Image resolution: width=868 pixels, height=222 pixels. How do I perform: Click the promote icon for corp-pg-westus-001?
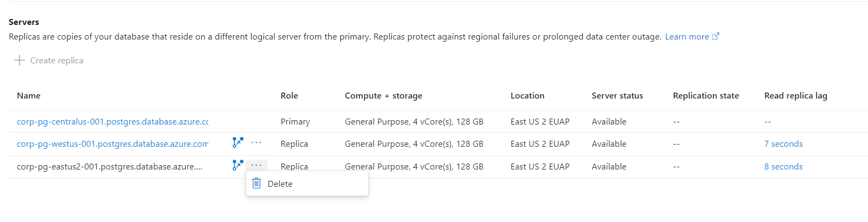click(x=238, y=142)
